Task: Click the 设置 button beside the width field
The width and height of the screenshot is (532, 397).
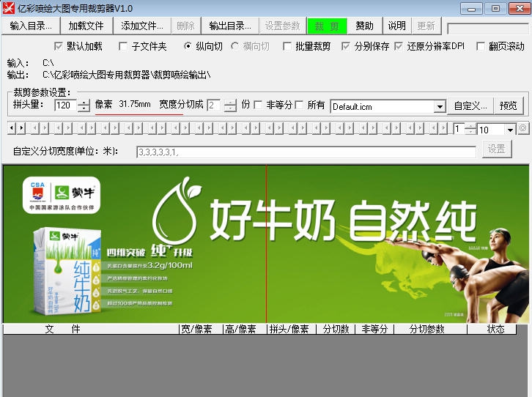Action: [497, 149]
